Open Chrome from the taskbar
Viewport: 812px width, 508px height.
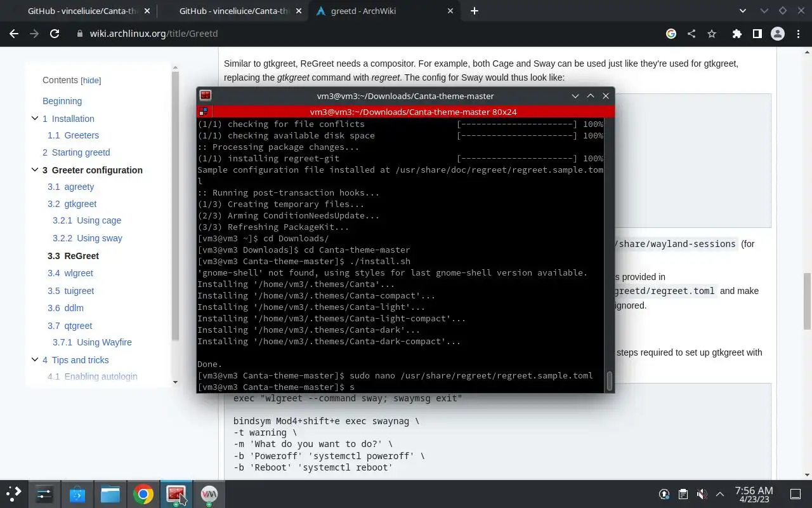pos(143,493)
